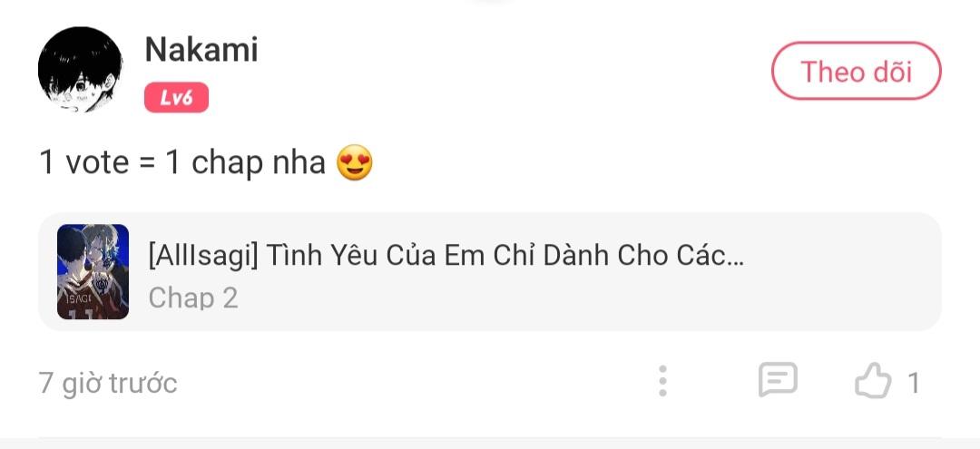This screenshot has width=980, height=449.
Task: Go to Chap 2 of linked story
Action: coord(193,298)
